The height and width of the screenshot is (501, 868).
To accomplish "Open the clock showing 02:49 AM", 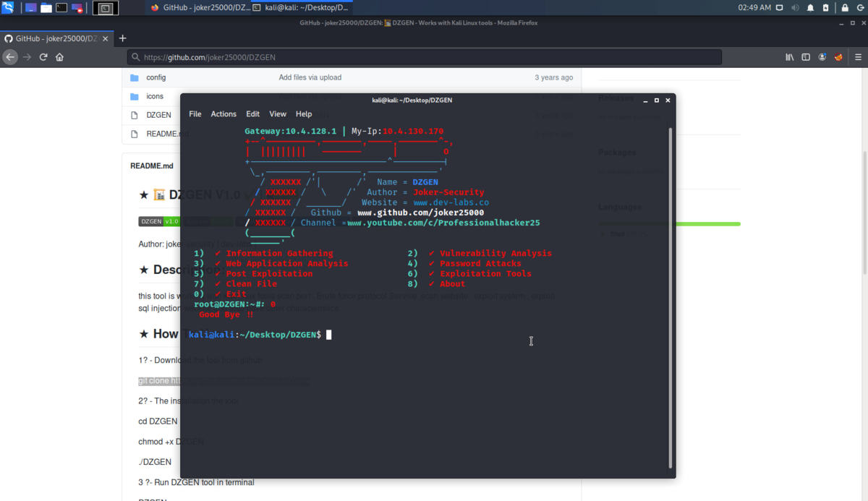I will [754, 8].
